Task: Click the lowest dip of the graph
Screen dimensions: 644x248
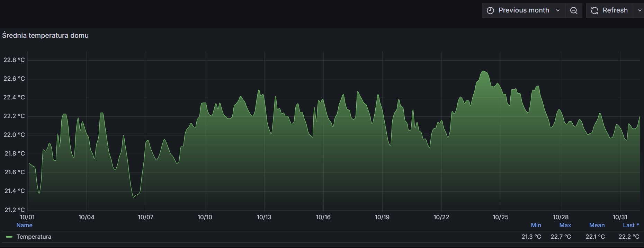Action: point(134,197)
